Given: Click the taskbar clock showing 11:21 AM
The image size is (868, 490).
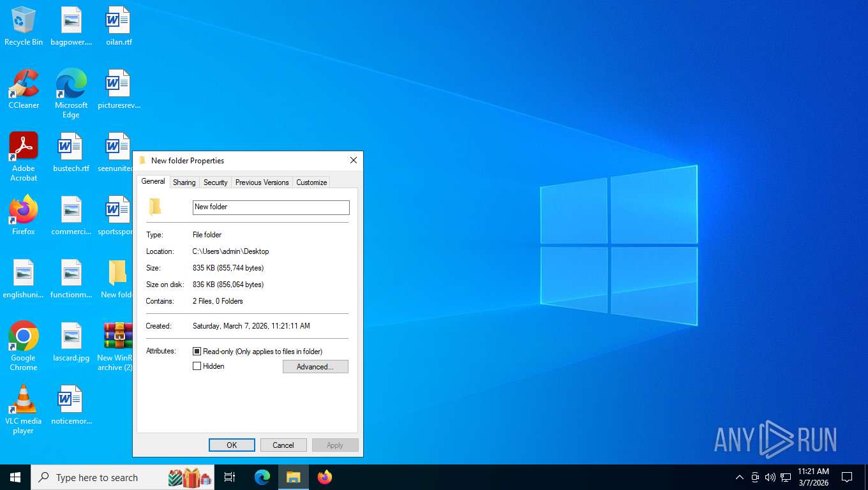Looking at the screenshot, I should click(x=813, y=477).
